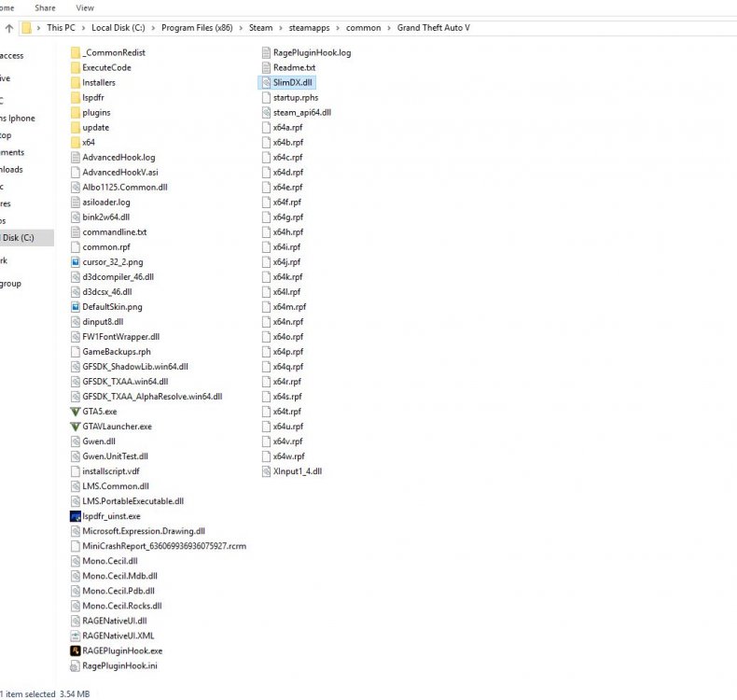Navigate to steamapps breadcrumb
This screenshot has height=700, width=737.
click(310, 28)
